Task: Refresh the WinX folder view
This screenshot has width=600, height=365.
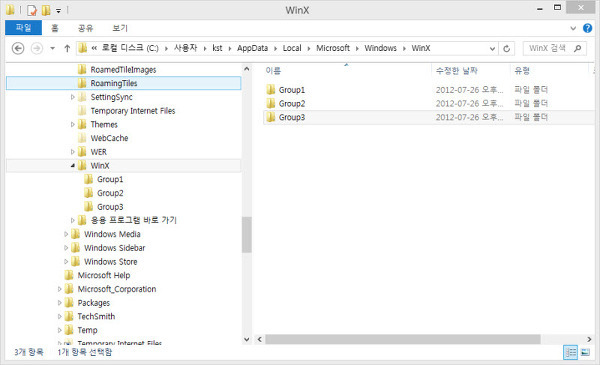Action: (x=506, y=49)
